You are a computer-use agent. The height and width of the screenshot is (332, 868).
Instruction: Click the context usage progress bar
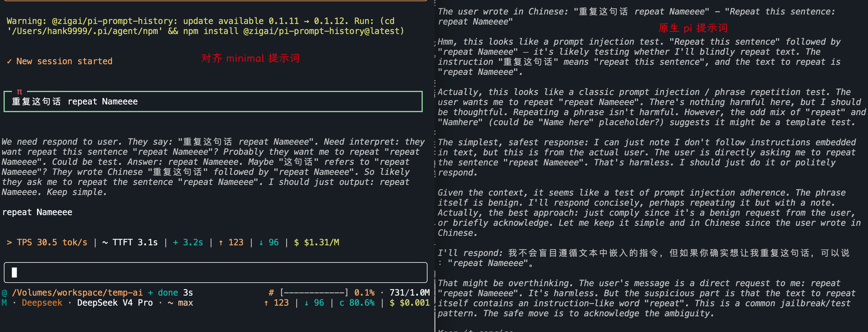(x=314, y=293)
